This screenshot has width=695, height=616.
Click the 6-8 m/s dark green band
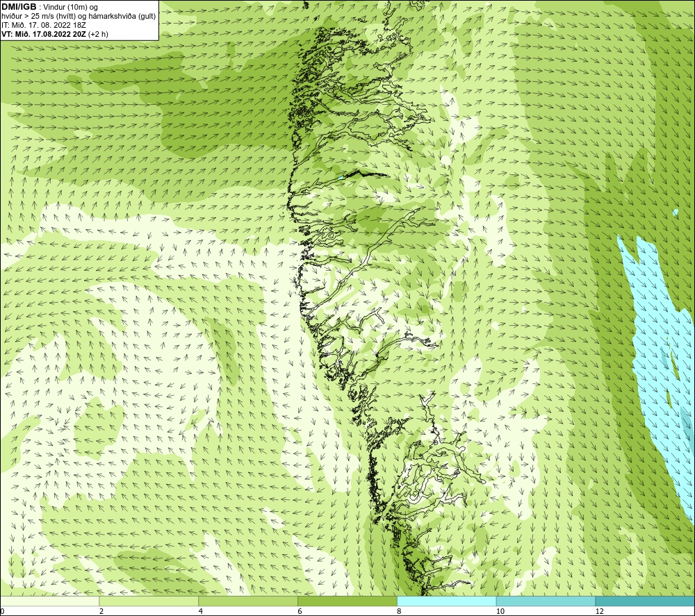tap(347, 601)
